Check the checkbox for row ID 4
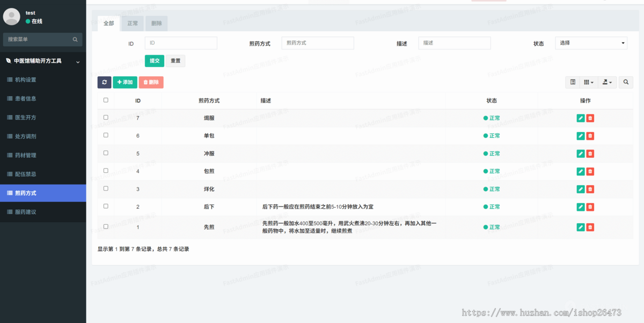This screenshot has height=323, width=644. [106, 170]
